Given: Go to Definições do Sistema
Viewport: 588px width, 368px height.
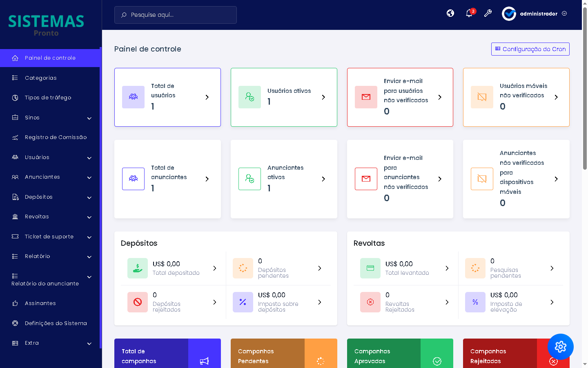Looking at the screenshot, I should point(56,323).
